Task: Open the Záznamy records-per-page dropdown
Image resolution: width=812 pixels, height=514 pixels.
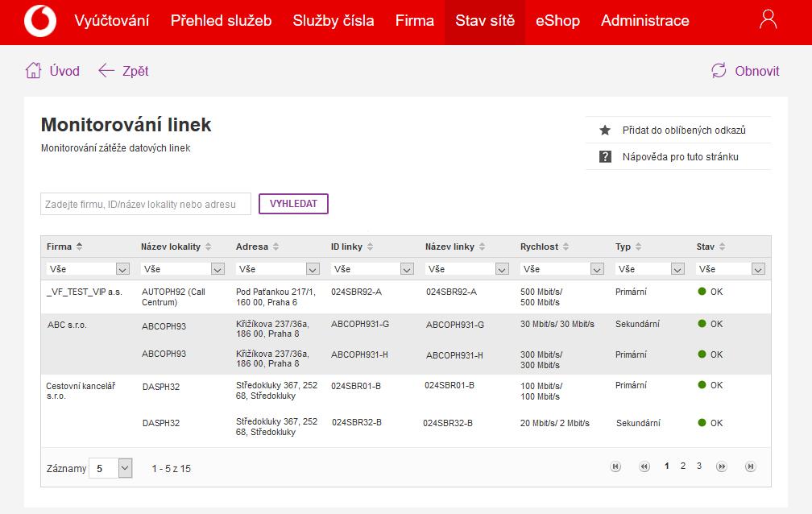Action: 111,468
